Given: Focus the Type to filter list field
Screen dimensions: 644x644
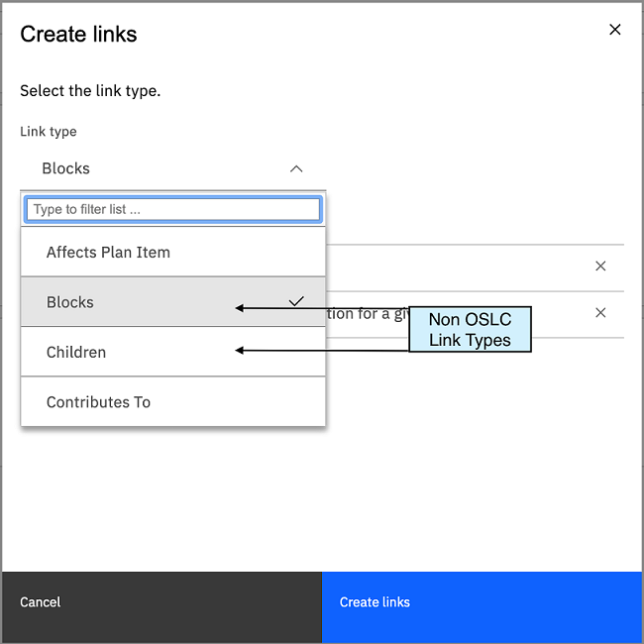Looking at the screenshot, I should (172, 209).
